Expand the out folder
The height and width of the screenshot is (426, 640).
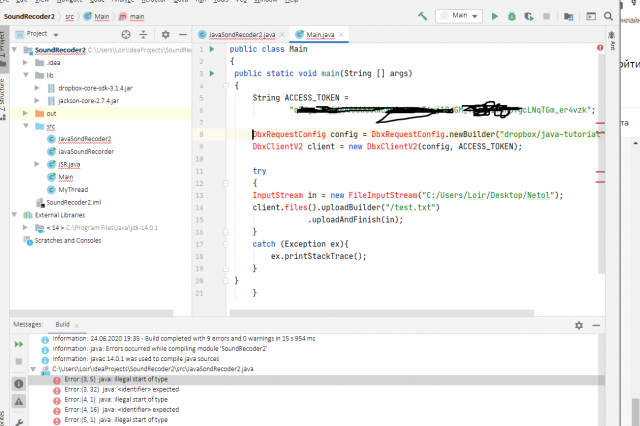coord(25,113)
